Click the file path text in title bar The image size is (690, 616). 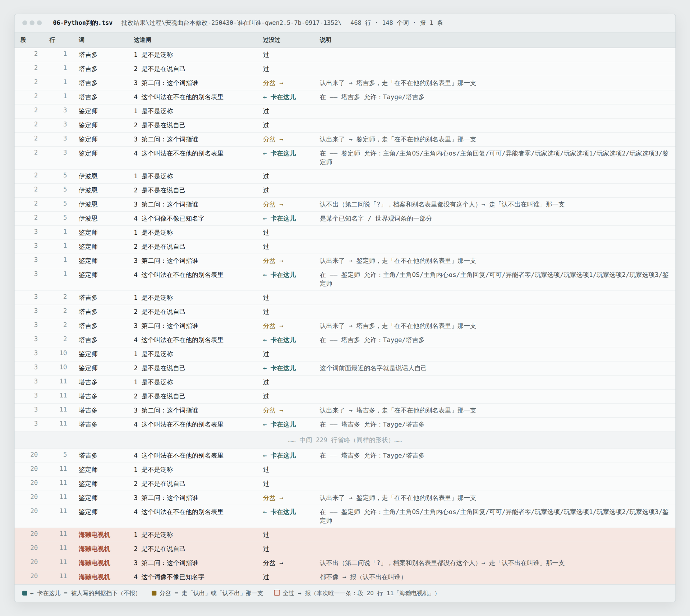pos(231,23)
